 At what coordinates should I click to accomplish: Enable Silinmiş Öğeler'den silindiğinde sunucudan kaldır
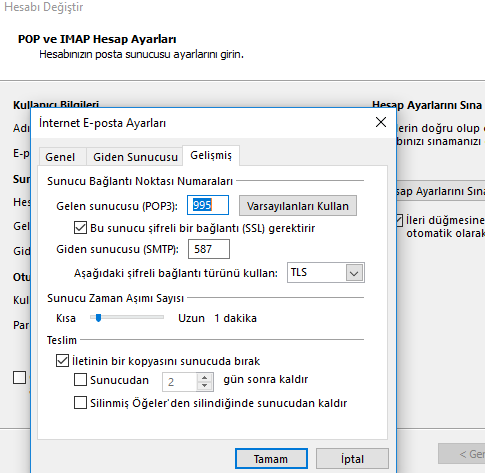coord(80,403)
